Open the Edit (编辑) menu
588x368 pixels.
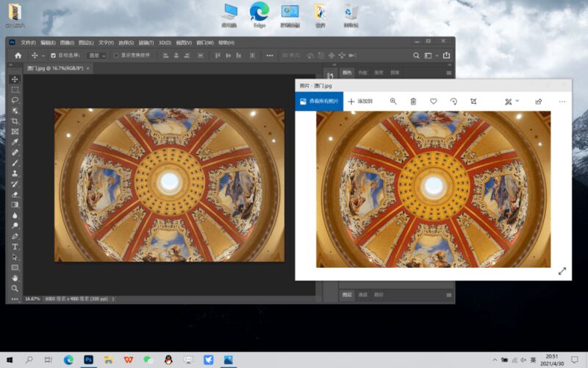(48, 43)
